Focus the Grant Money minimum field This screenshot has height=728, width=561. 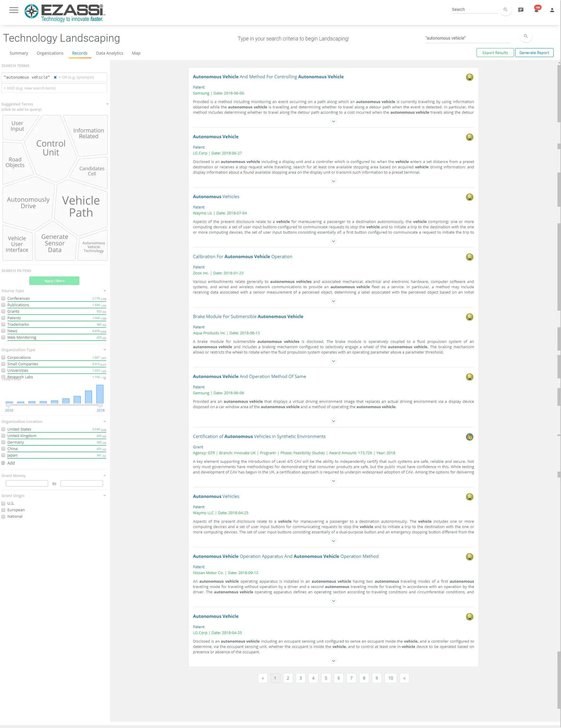pos(27,483)
